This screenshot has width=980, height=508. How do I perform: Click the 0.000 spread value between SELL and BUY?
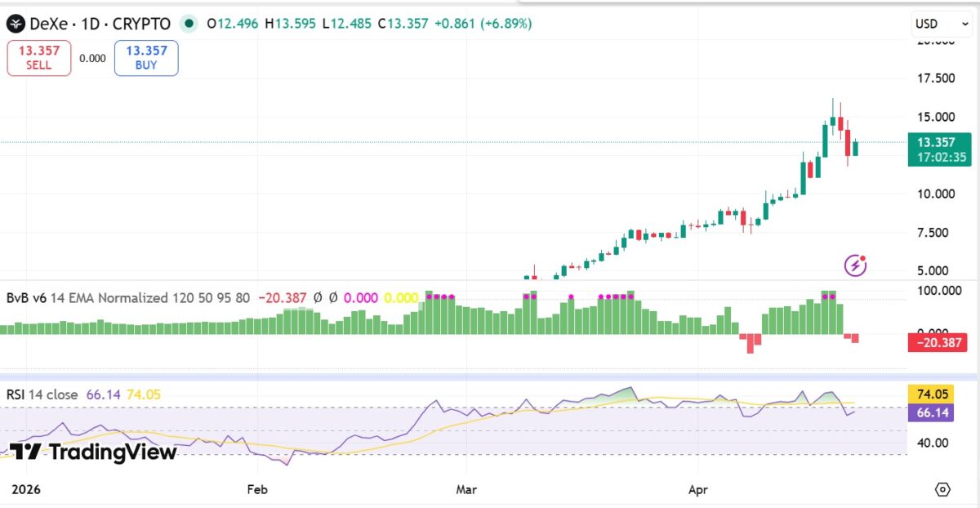pos(92,57)
